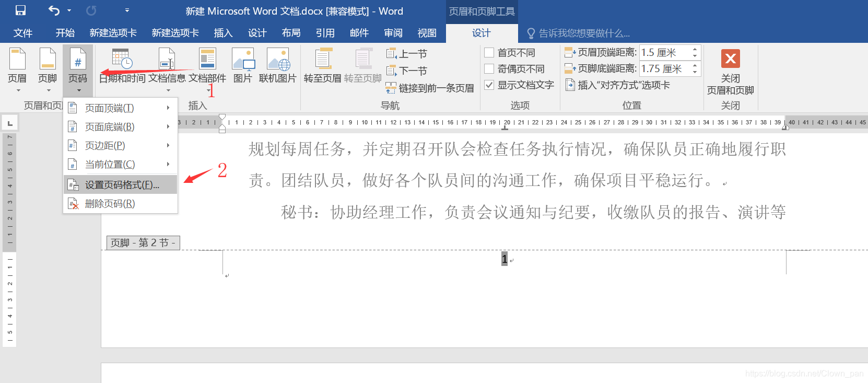Switch to 引用 (References) tab

click(x=325, y=33)
